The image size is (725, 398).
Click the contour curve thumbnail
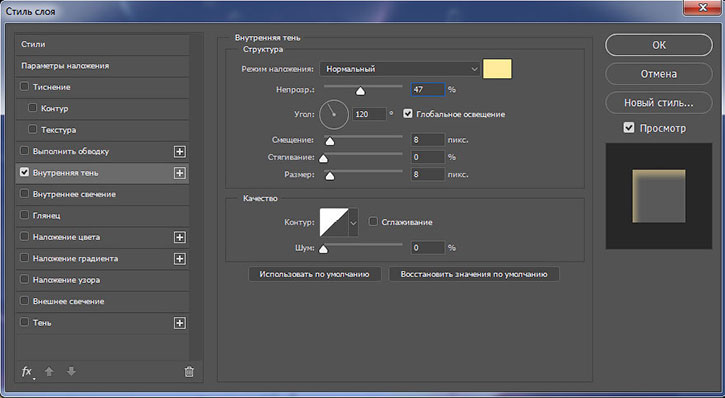(334, 222)
